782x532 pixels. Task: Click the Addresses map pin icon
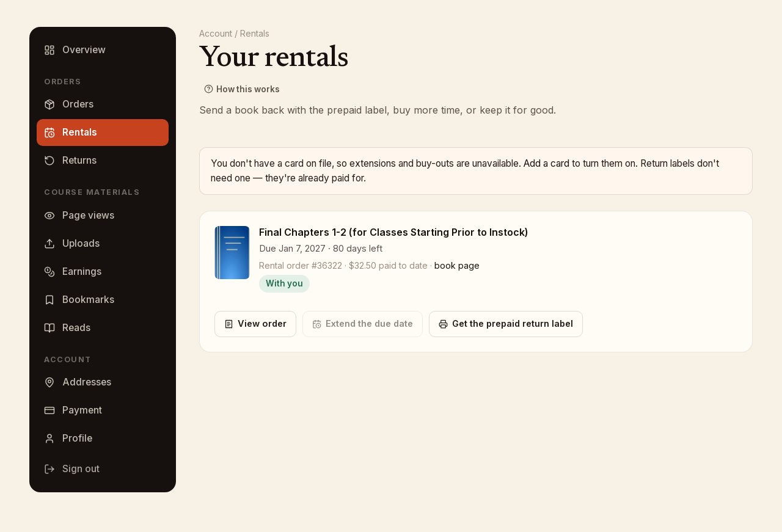point(49,382)
